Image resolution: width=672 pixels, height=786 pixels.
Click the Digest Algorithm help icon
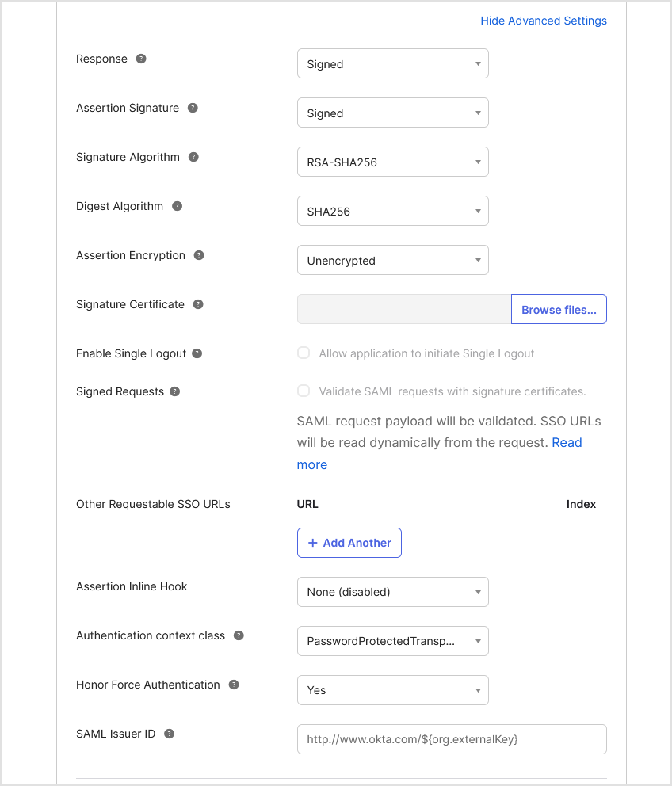(x=176, y=206)
